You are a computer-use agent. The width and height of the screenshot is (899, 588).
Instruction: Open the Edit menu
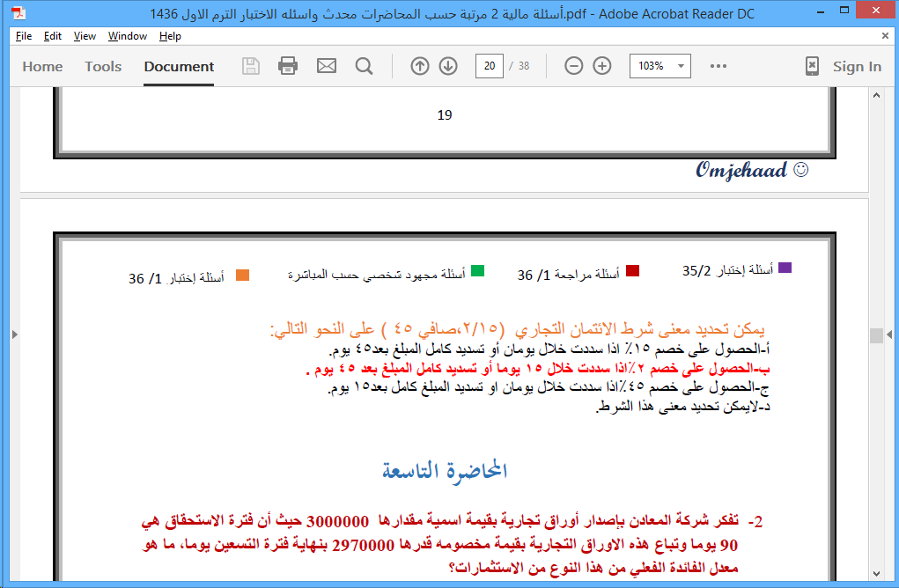(52, 35)
